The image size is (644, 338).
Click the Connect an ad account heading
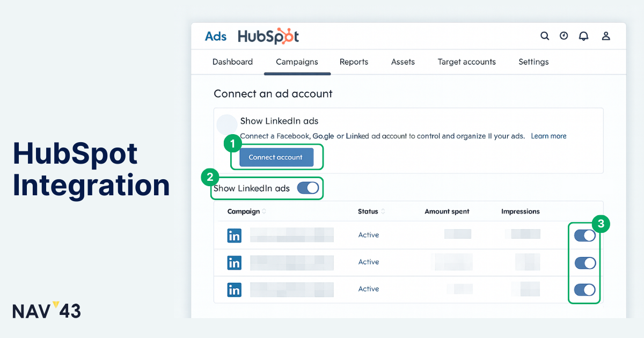[x=273, y=93]
